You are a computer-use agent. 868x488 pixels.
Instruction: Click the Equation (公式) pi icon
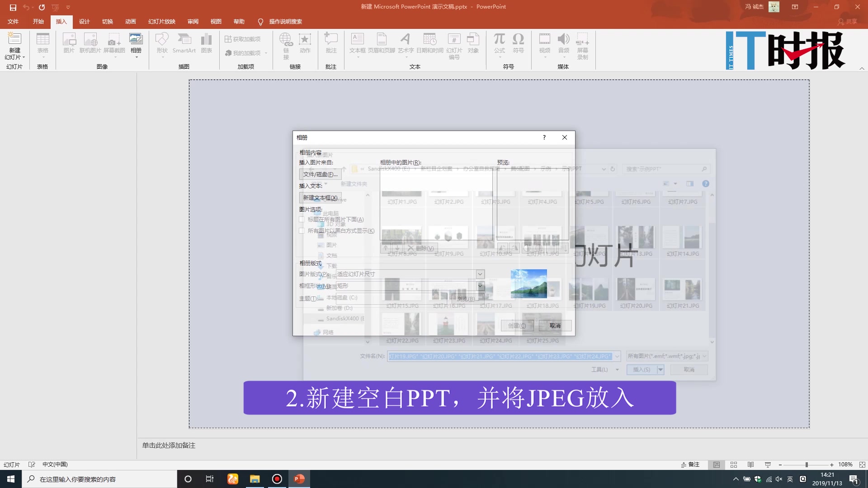(x=499, y=40)
